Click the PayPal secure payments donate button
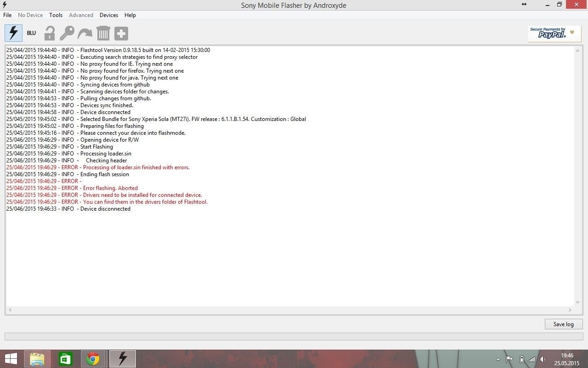588x368 pixels. click(554, 33)
